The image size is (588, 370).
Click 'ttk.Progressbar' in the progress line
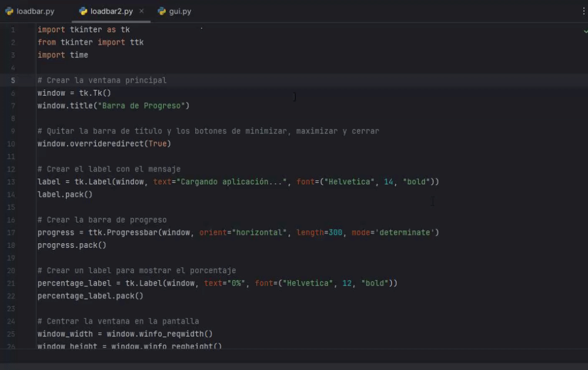click(123, 233)
